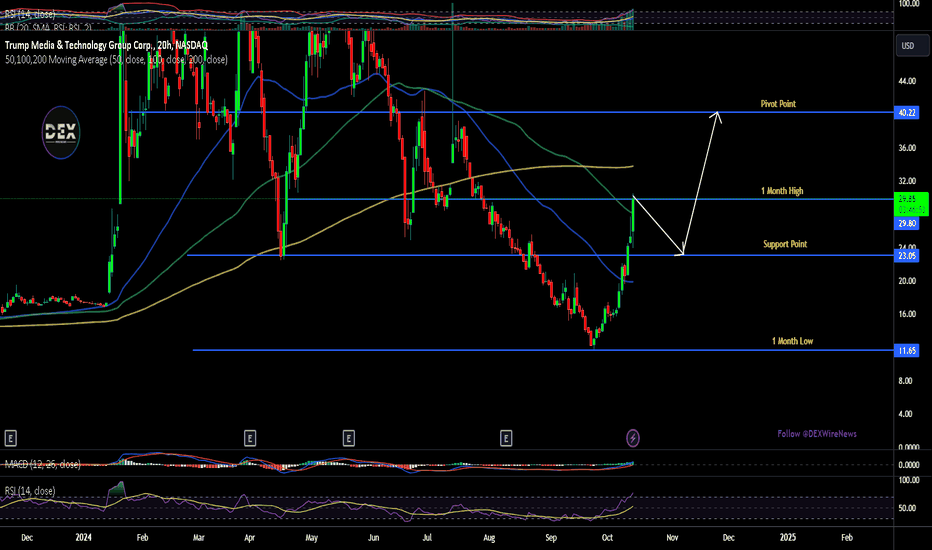Image resolution: width=932 pixels, height=550 pixels.
Task: Click the green current price label 29.85
Action: point(911,204)
